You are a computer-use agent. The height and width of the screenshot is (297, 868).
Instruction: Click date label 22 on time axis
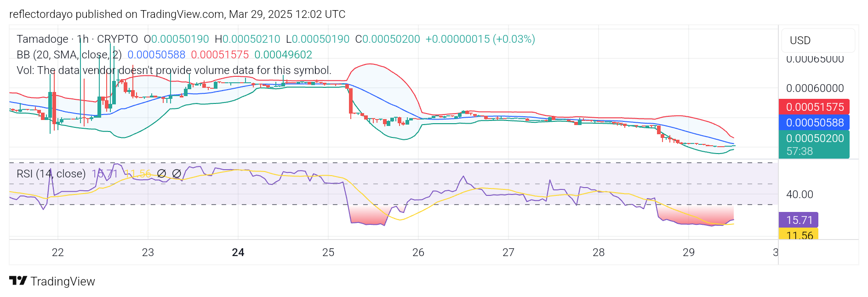tap(58, 252)
